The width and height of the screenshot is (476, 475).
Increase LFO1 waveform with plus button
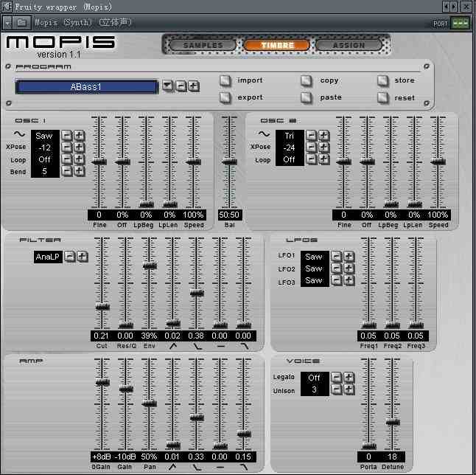coord(349,257)
